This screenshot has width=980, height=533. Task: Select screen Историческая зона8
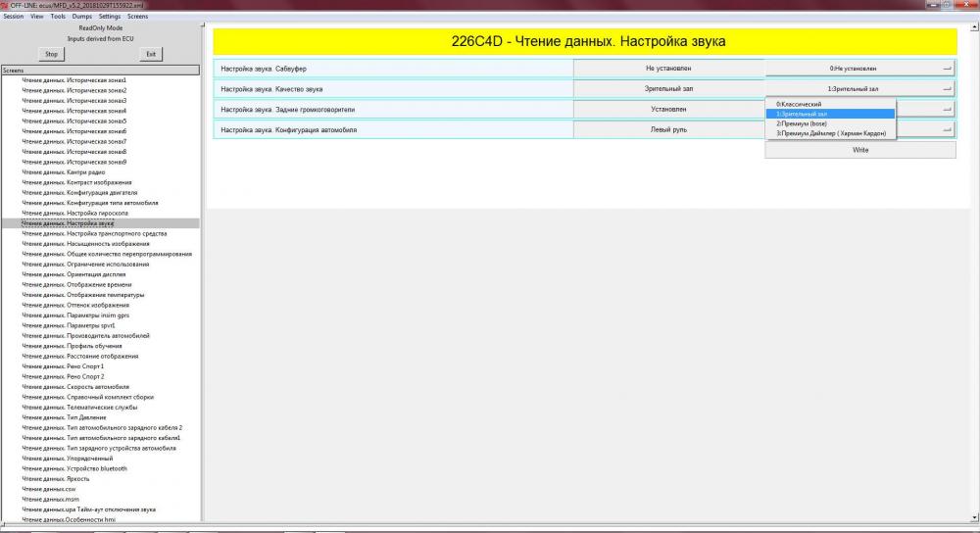pos(73,152)
